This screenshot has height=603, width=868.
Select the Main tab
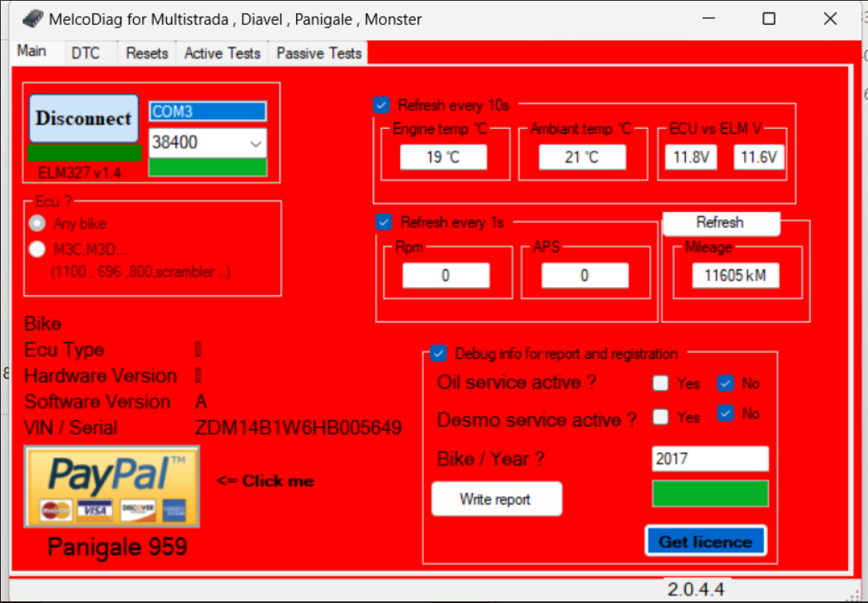32,52
